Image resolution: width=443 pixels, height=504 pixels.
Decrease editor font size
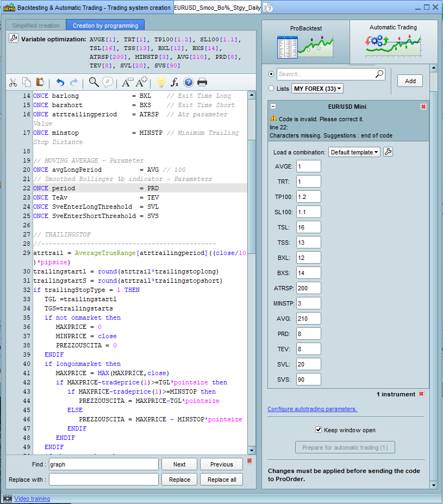[127, 82]
